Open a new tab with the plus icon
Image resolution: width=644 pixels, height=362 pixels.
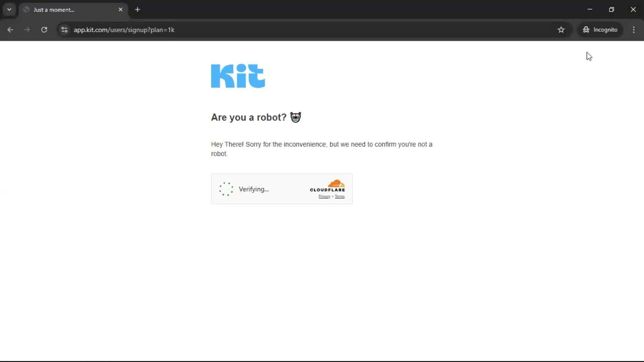(138, 9)
